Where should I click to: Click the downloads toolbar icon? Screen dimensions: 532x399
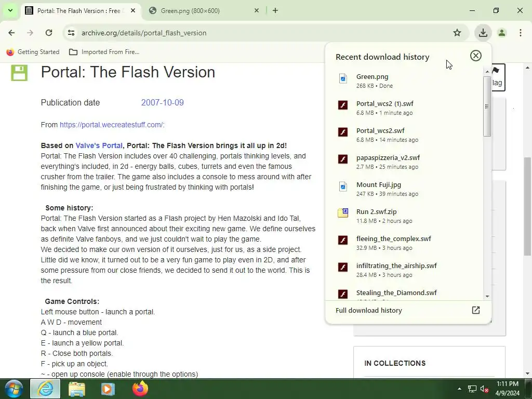click(483, 33)
